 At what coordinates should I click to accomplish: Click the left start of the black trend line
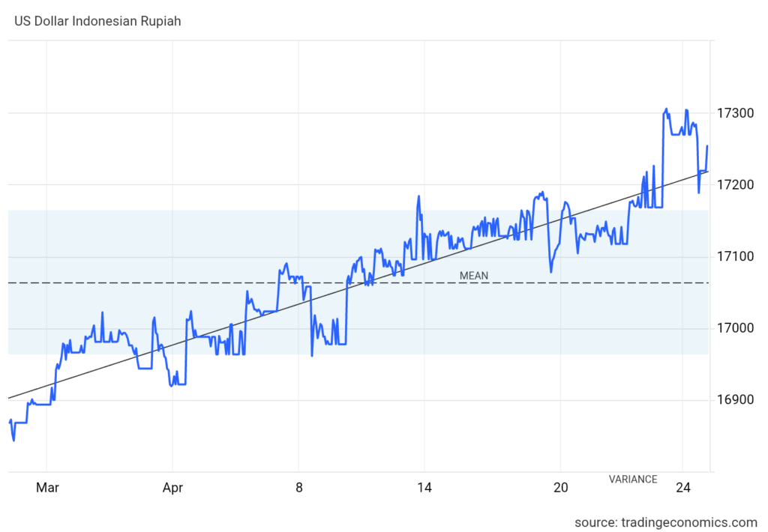(9, 398)
